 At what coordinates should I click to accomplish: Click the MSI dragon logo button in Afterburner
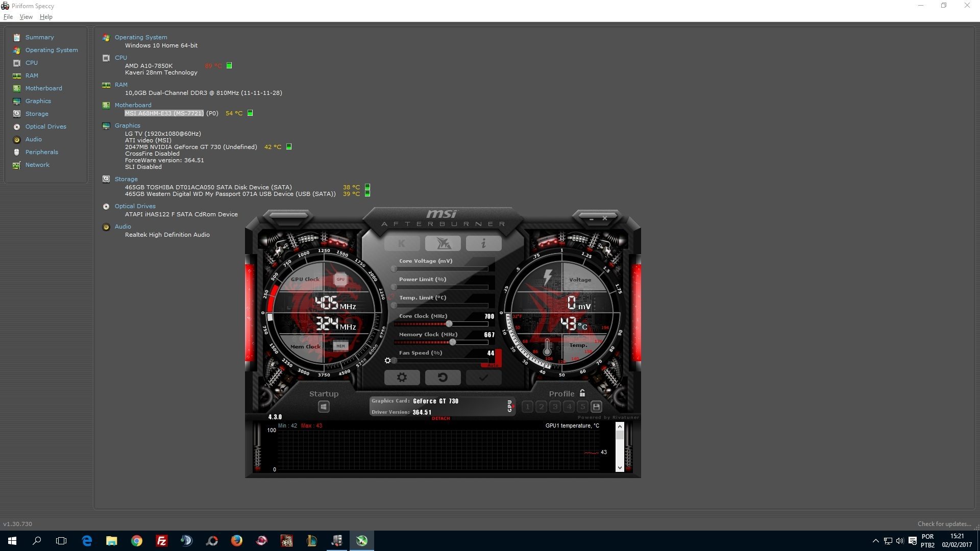(x=443, y=244)
